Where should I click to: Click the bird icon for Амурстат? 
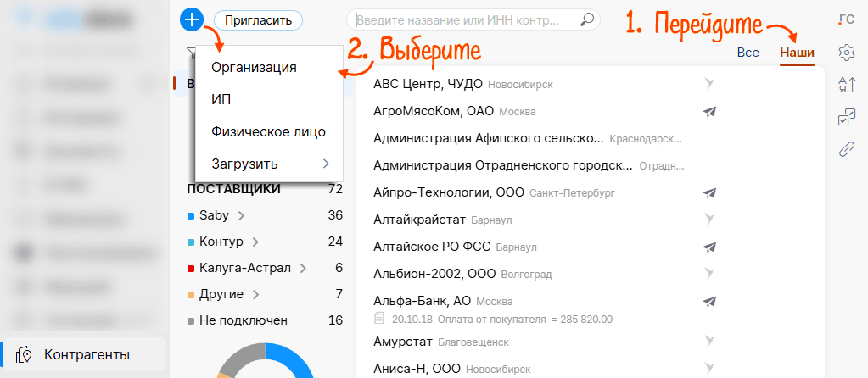click(x=709, y=342)
